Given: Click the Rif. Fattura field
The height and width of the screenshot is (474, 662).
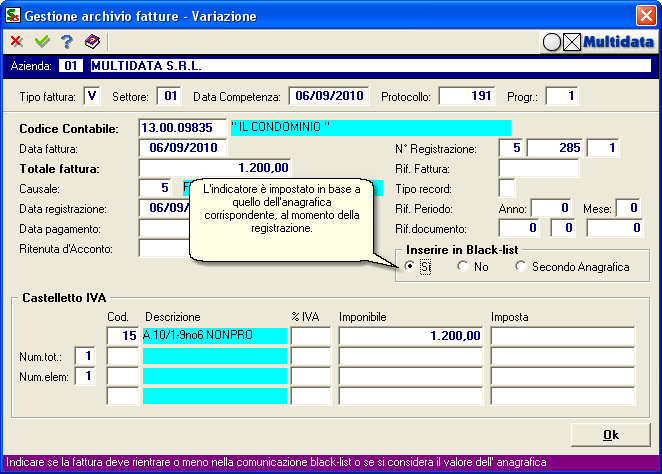Looking at the screenshot, I should [x=539, y=168].
